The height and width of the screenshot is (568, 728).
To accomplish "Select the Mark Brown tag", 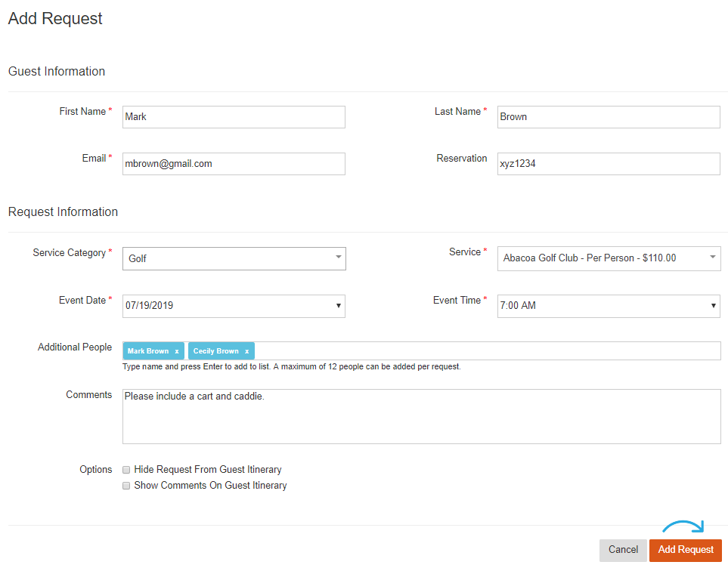I will 148,351.
